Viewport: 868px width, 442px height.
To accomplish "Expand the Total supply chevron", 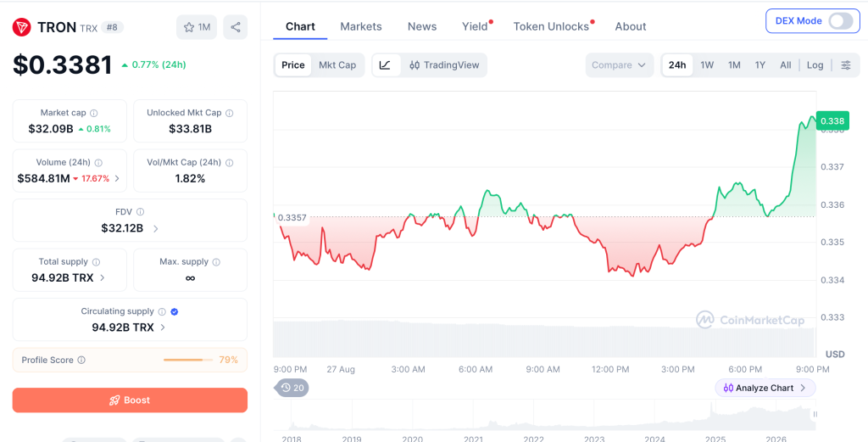I will click(x=102, y=278).
